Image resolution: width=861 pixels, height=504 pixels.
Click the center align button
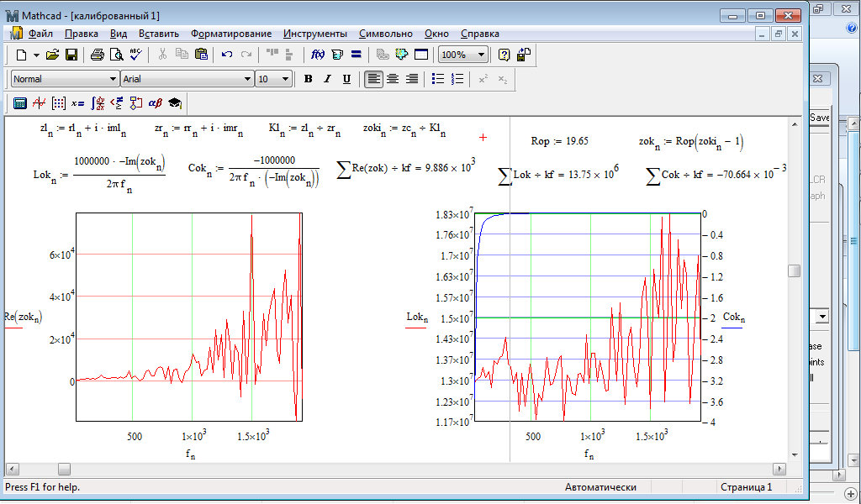[393, 79]
